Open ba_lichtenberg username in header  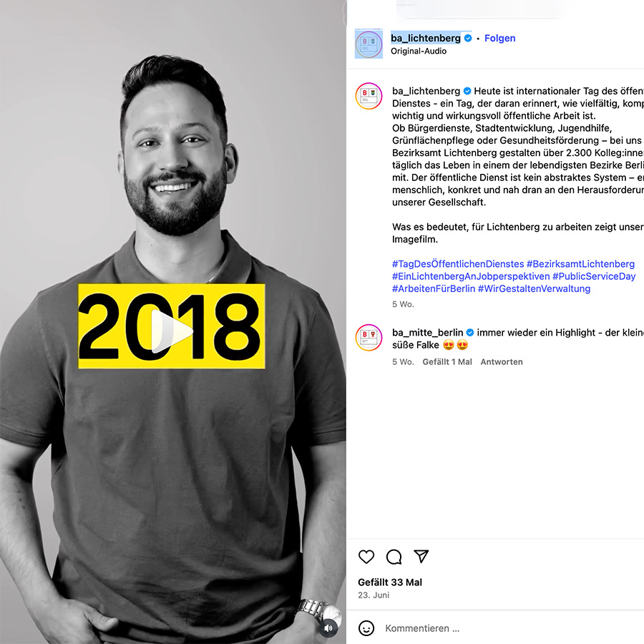coord(426,38)
